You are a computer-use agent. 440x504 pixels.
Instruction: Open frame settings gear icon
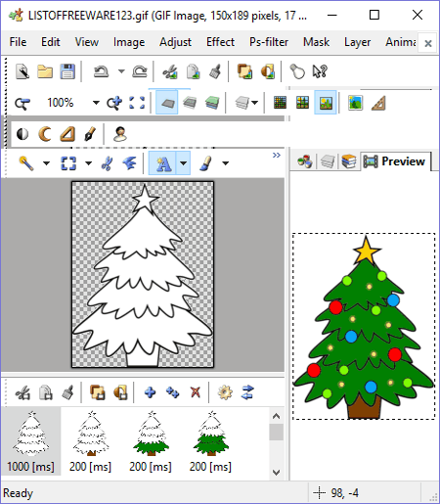(x=225, y=392)
